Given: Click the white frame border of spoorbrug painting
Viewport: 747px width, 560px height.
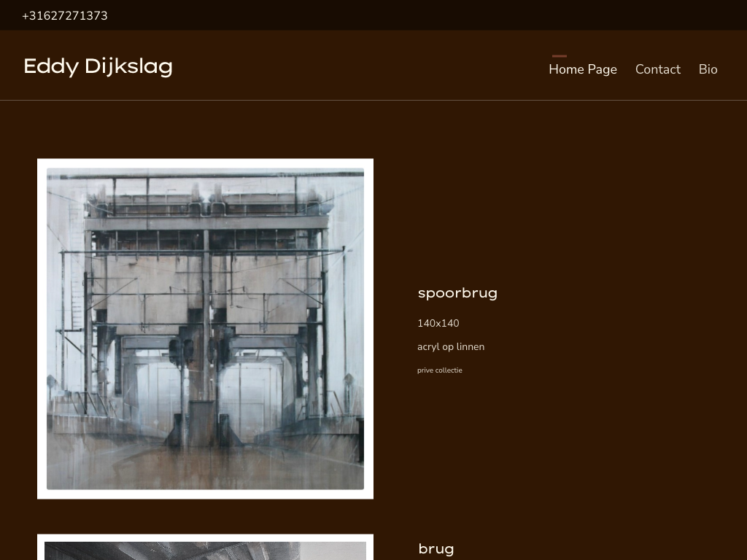Looking at the screenshot, I should [42, 328].
